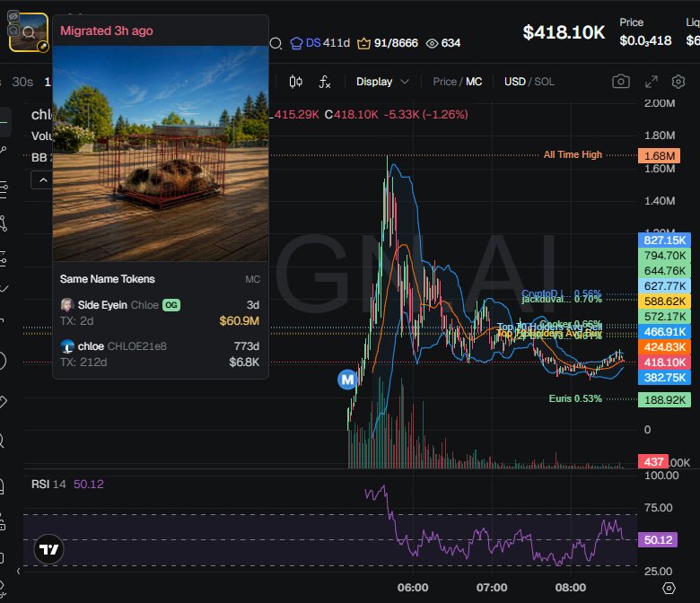Open the hexagon settings icon under the price scale
Screen dimensions: 700x603
[669, 588]
